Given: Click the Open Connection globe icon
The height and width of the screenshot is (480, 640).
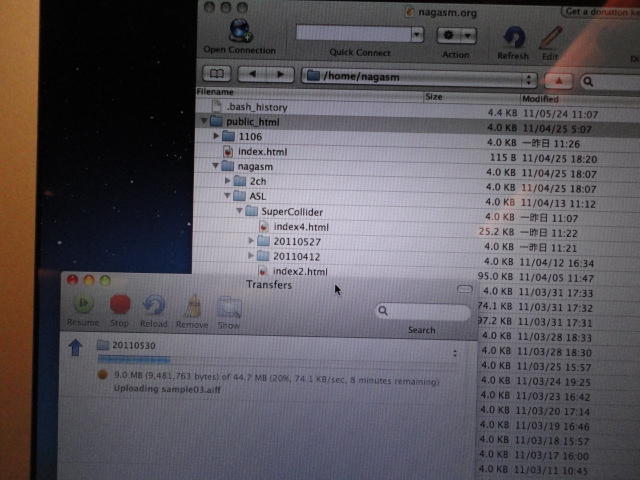Looking at the screenshot, I should [x=240, y=30].
